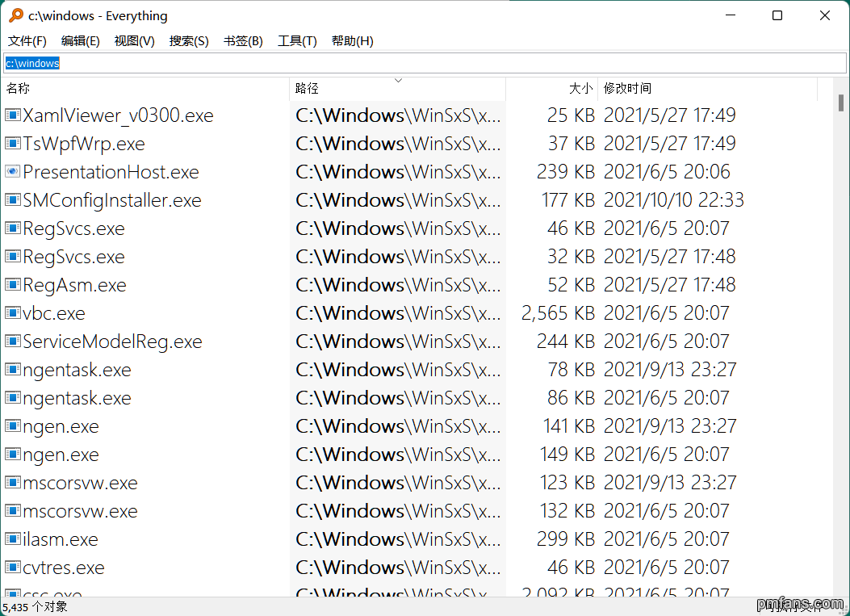Click the 177 KB size value
850x616 pixels.
[x=568, y=199]
